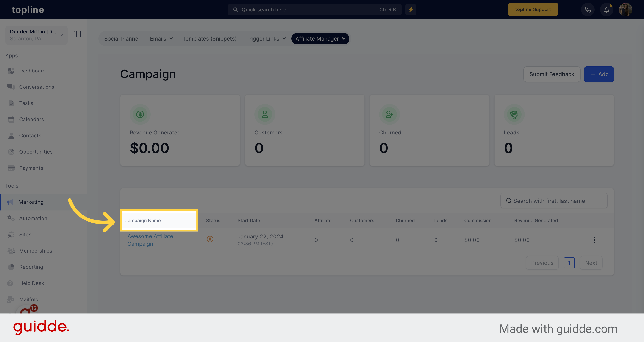Viewport: 644px width, 342px height.
Task: Expand the Trigger Links dropdown
Action: [x=266, y=39]
